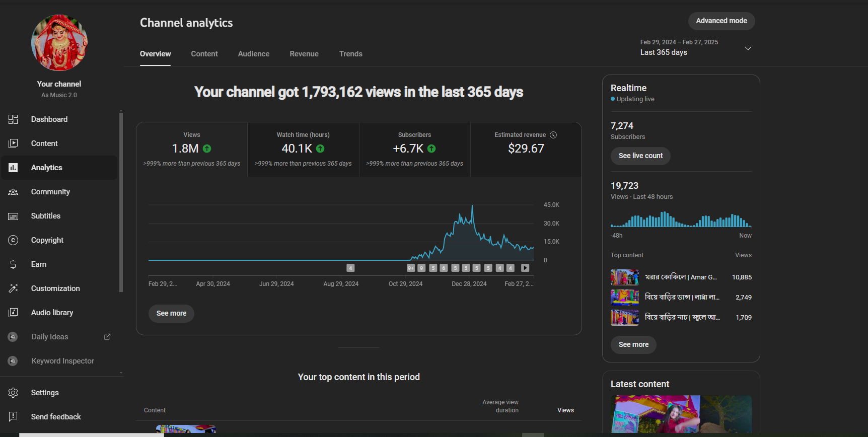
Task: Expand the Last 365 days date dropdown
Action: pyautogui.click(x=748, y=48)
